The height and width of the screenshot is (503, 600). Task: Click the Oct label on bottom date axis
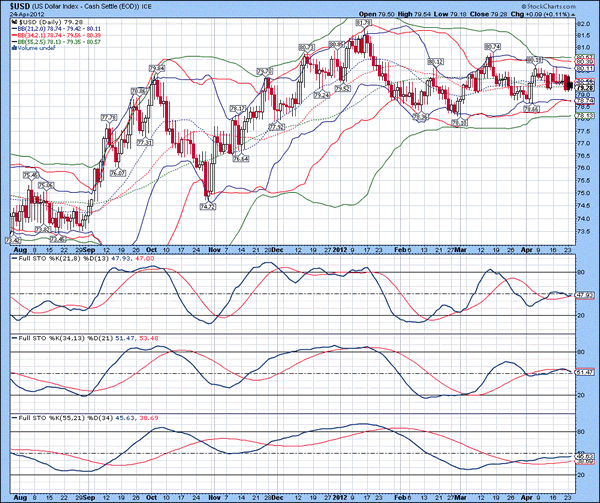(152, 495)
